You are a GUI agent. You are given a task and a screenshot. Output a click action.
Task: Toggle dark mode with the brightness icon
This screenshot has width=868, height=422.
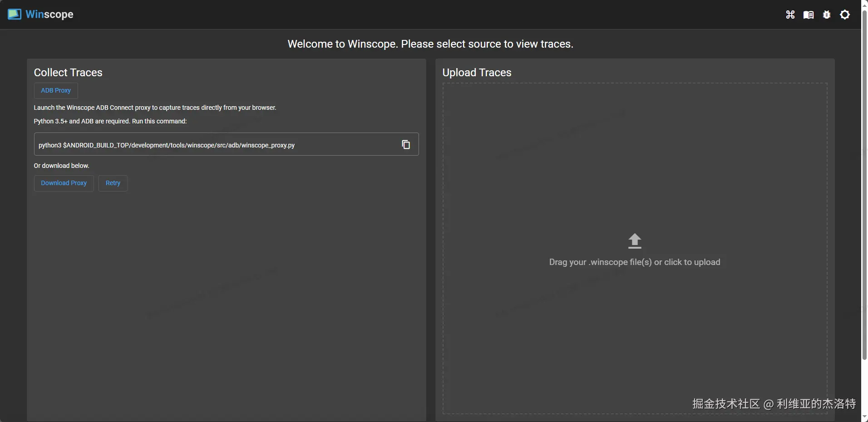click(845, 15)
